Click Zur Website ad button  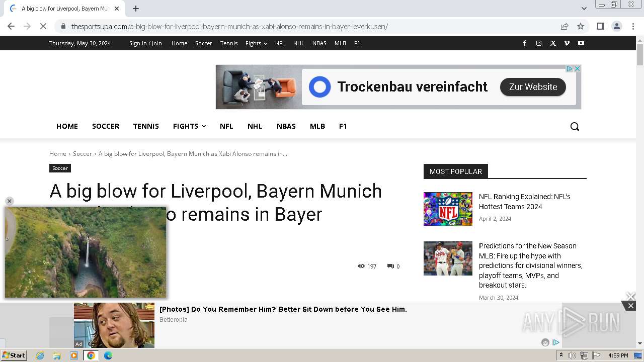click(x=533, y=87)
